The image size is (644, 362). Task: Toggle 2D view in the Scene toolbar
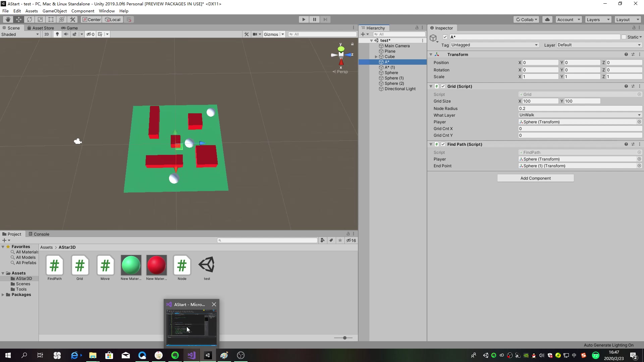pyautogui.click(x=46, y=34)
